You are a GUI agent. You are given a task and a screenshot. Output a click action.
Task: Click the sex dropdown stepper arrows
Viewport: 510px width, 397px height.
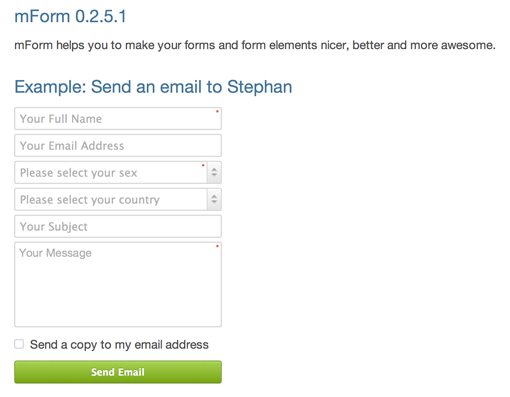(x=214, y=172)
